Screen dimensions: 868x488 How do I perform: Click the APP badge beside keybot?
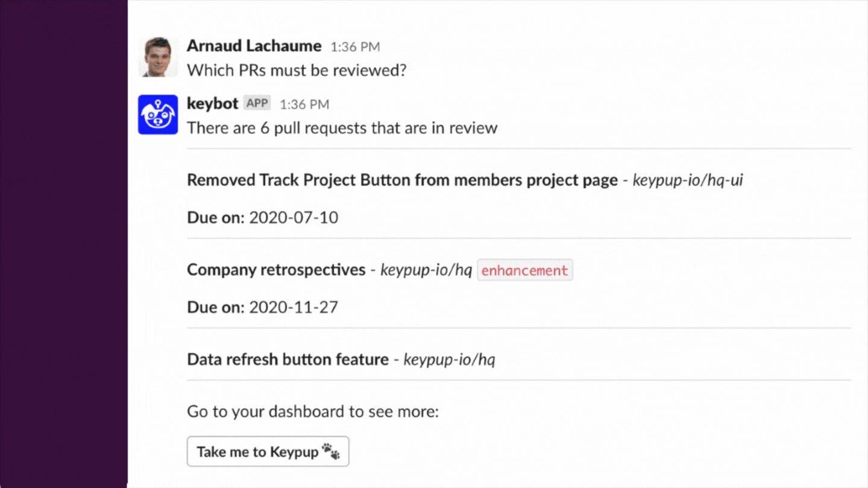click(x=257, y=104)
